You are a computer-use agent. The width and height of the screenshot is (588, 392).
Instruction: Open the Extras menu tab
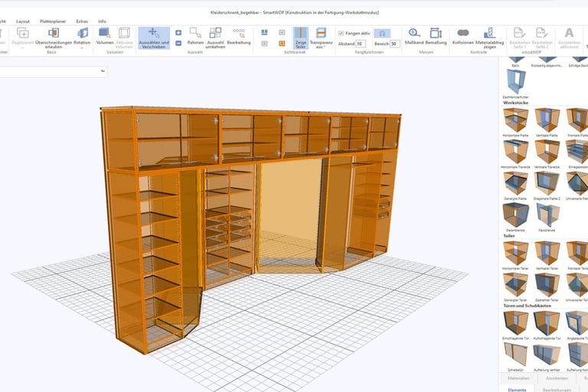82,21
